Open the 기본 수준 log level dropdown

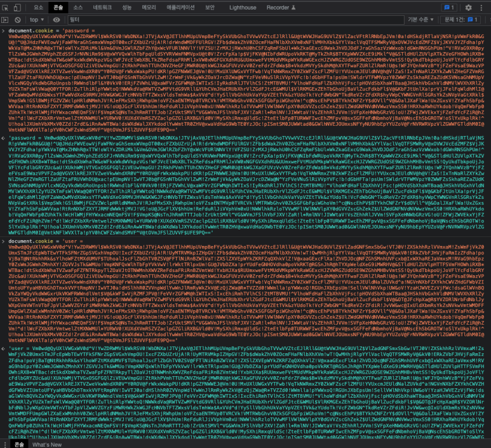pyautogui.click(x=420, y=20)
